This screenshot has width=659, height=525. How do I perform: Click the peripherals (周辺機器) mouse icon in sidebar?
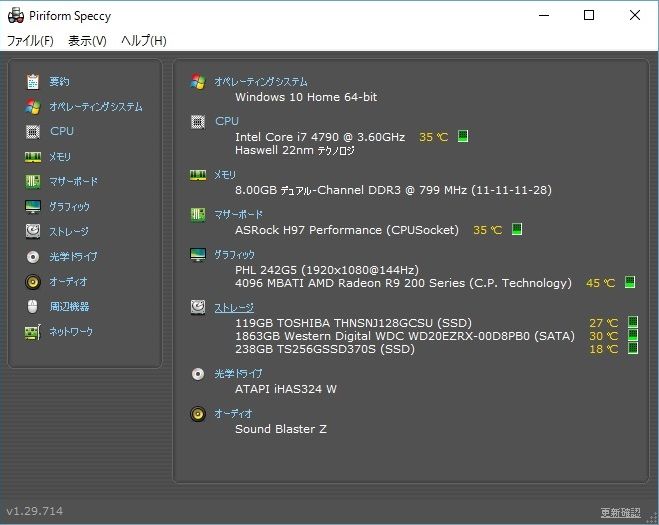(33, 306)
